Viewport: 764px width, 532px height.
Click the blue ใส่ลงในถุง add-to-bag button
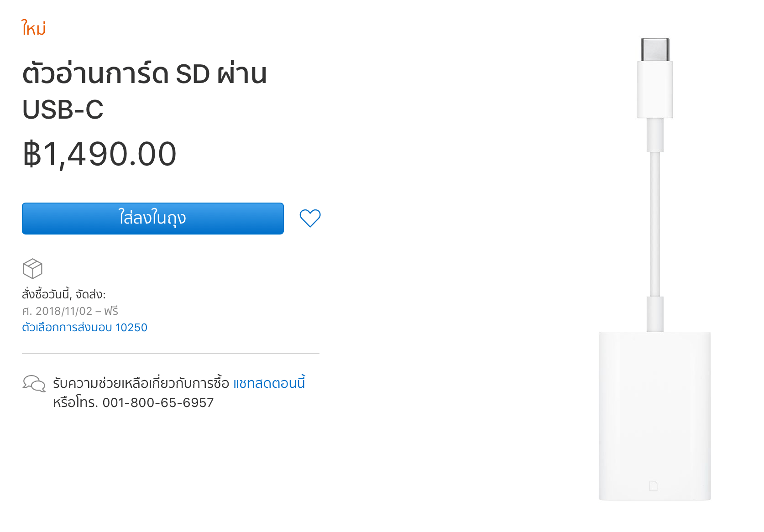point(153,219)
